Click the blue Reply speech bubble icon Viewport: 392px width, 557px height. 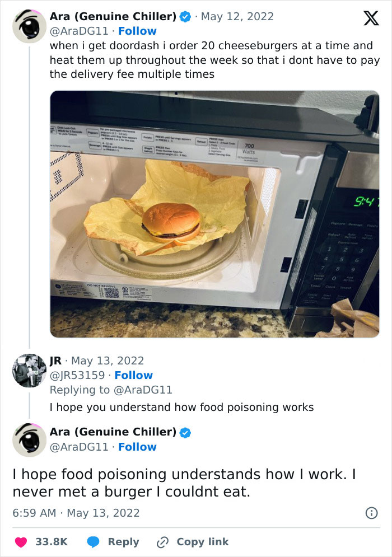tap(94, 541)
